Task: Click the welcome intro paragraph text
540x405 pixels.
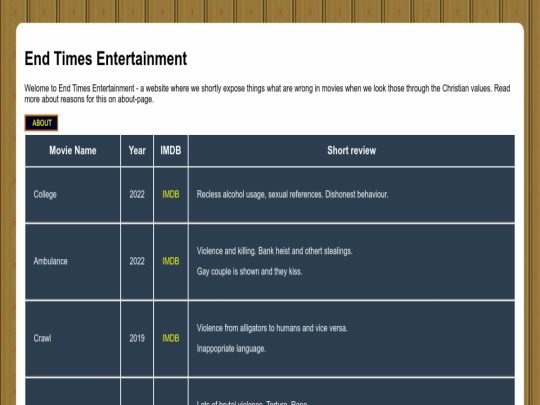Action: pyautogui.click(x=267, y=94)
